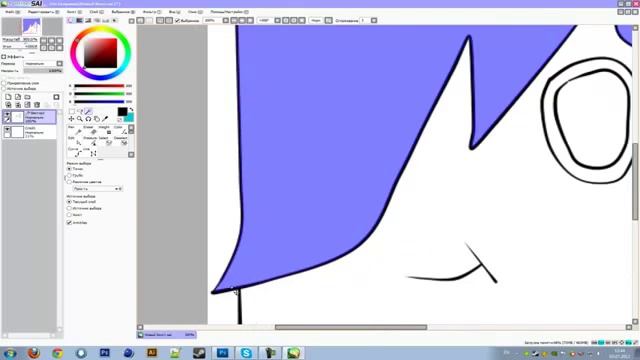This screenshot has width=640, height=360.
Task: Click the layer opacity slider
Action: coord(43,71)
